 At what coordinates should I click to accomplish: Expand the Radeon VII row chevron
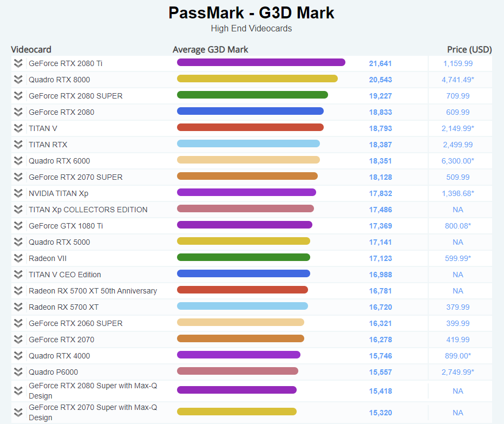(18, 258)
